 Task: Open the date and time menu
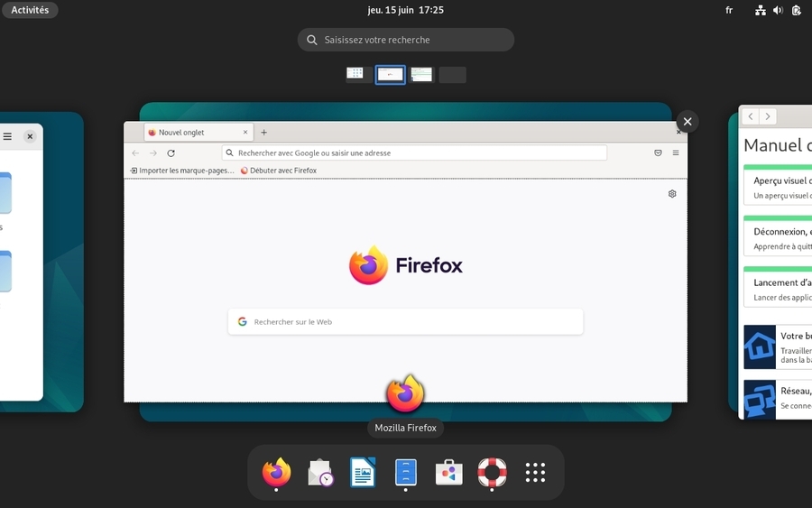coord(405,10)
